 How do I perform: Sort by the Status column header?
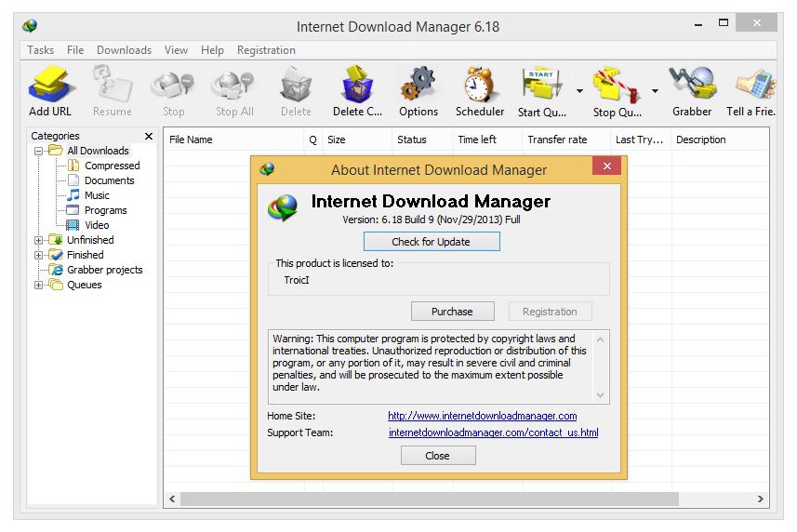click(422, 140)
